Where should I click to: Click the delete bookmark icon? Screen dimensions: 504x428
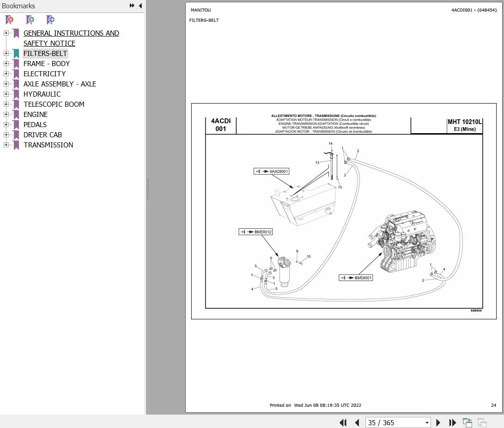[10, 20]
